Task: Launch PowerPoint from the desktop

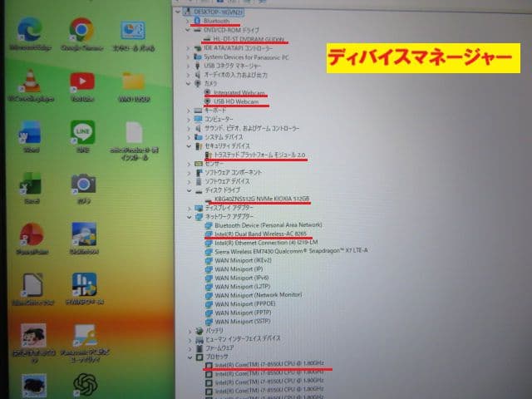Action: click(32, 234)
